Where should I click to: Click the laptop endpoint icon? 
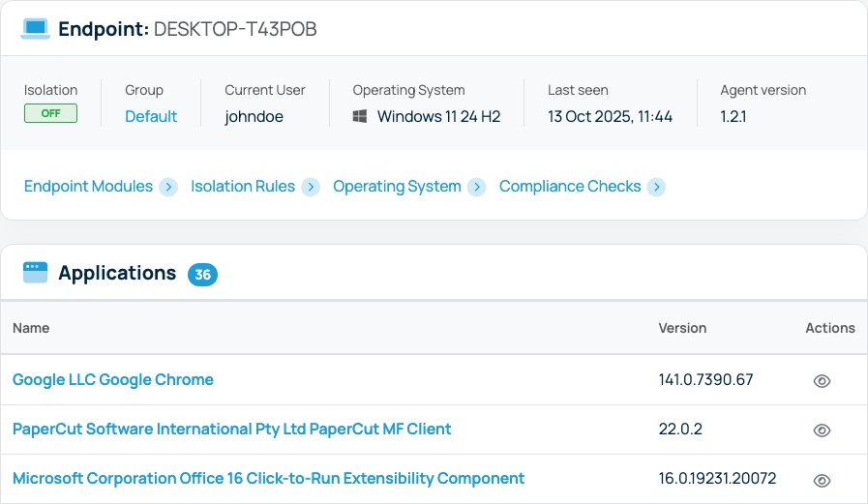point(36,29)
